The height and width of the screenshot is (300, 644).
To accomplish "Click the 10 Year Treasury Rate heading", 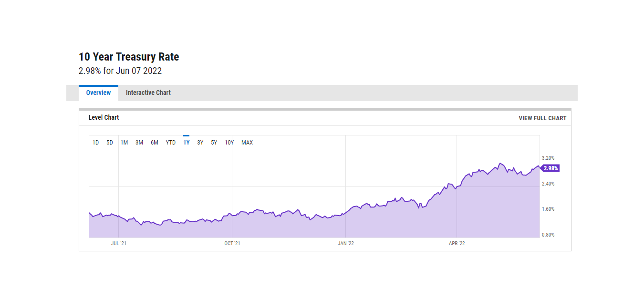I will click(129, 57).
